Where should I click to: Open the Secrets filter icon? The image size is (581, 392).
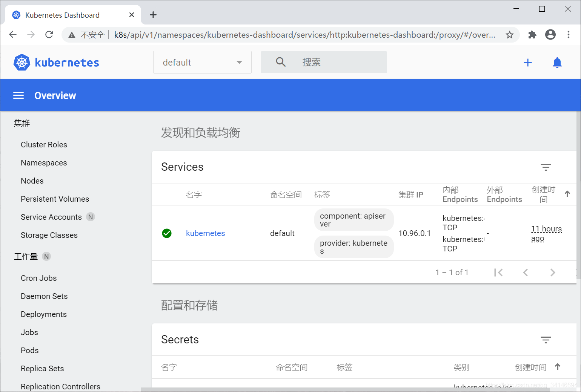click(546, 340)
